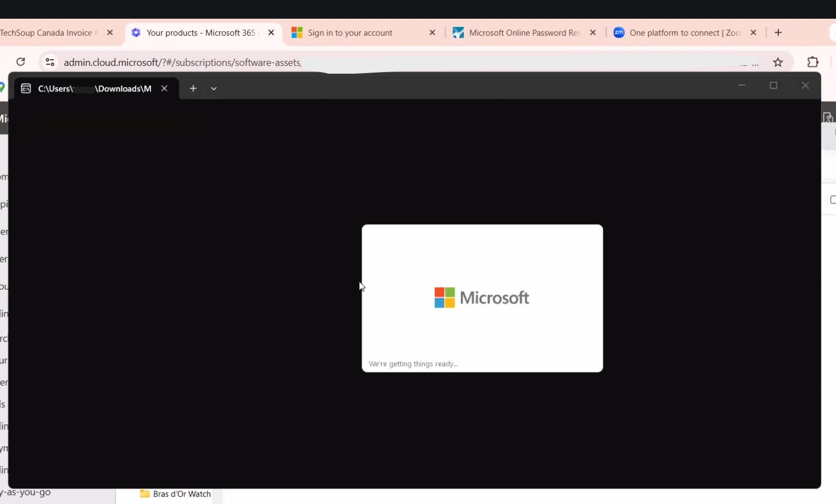The height and width of the screenshot is (504, 836).
Task: Reload the current browser page
Action: [20, 62]
